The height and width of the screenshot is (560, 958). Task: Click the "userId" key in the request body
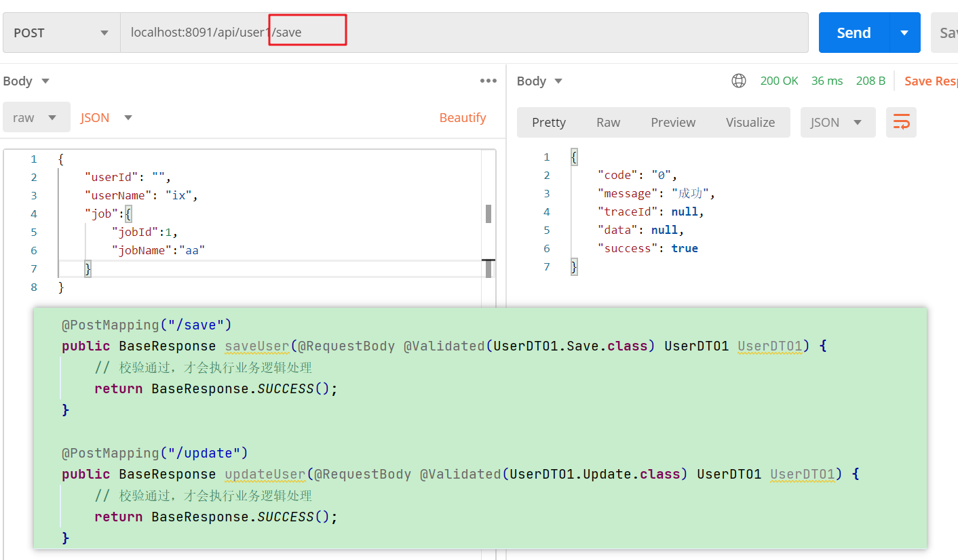[x=112, y=177]
